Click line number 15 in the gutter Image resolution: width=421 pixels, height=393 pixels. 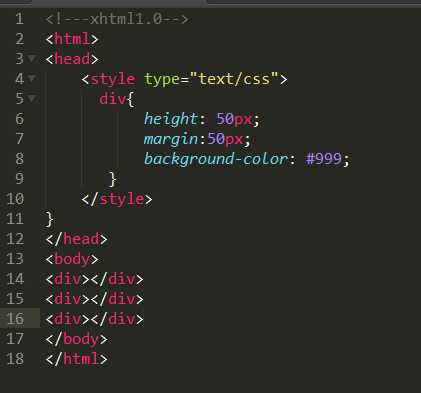[15, 299]
